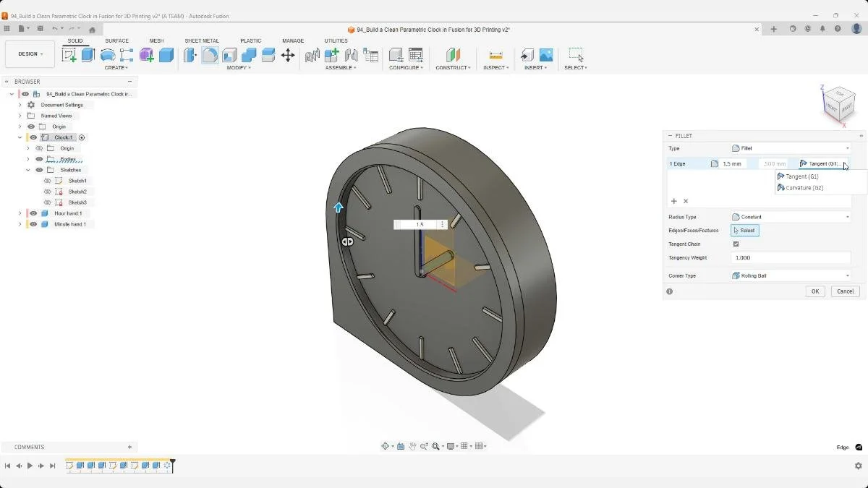
Task: Show Sketch1 in the Sketches folder
Action: (x=48, y=181)
